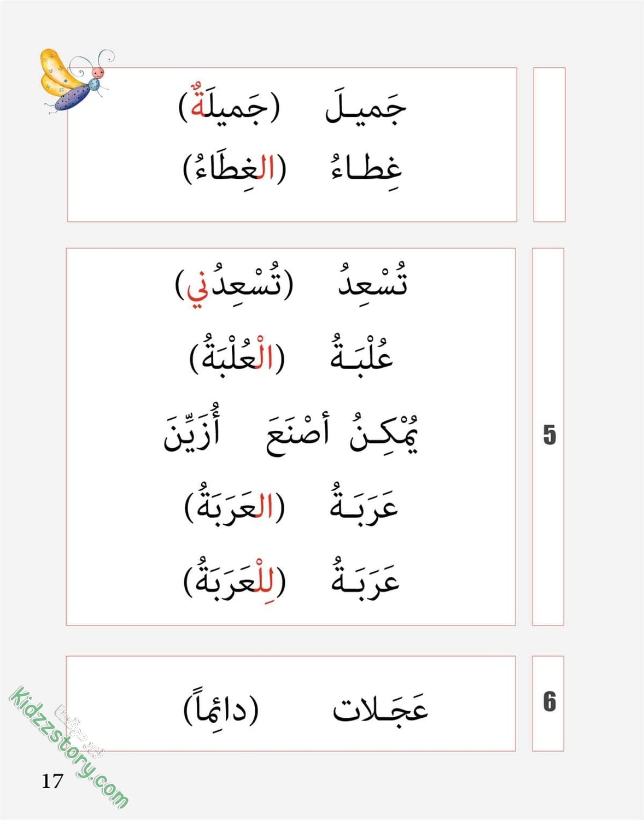Click the page number 17

pyautogui.click(x=52, y=781)
